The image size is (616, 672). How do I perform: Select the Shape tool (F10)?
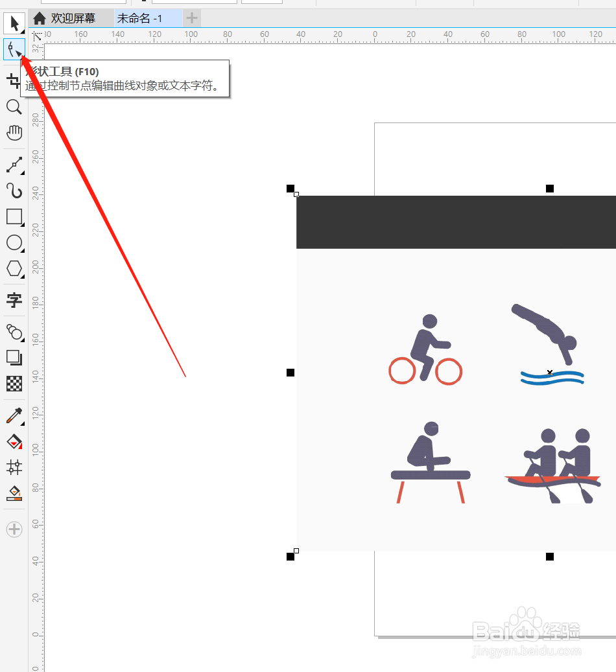(14, 49)
